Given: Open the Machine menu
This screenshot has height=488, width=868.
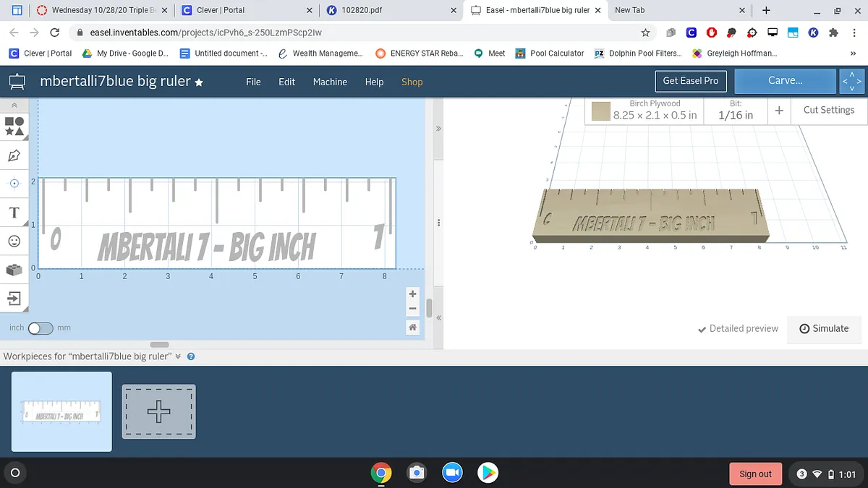Looking at the screenshot, I should coord(330,82).
